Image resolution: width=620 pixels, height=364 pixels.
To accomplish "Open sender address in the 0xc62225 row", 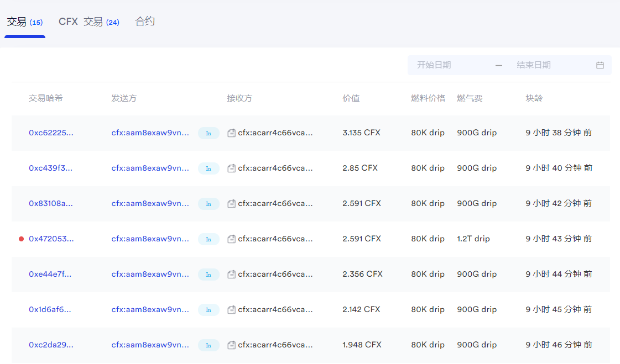I will click(150, 133).
